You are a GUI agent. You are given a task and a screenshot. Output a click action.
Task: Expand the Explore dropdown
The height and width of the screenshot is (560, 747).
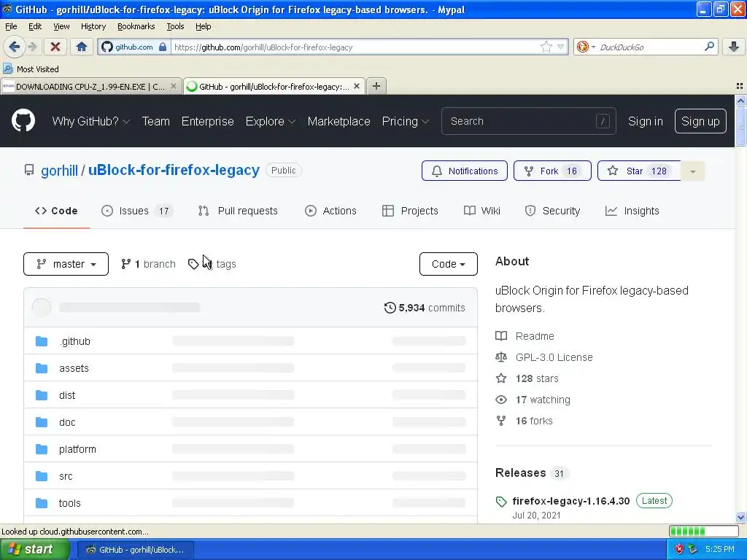[x=271, y=122]
